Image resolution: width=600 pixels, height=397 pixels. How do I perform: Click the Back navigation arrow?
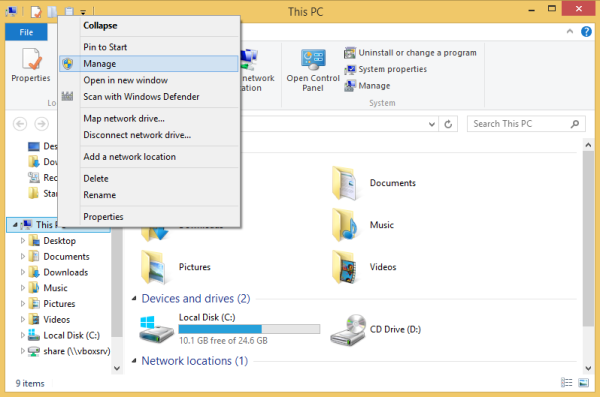(x=20, y=124)
